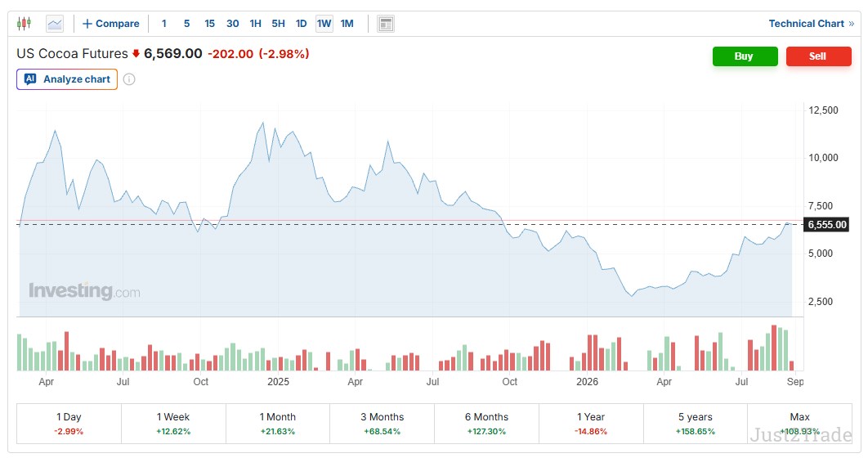The width and height of the screenshot is (868, 458).
Task: Click the plus icon next to Compare
Action: 87,24
